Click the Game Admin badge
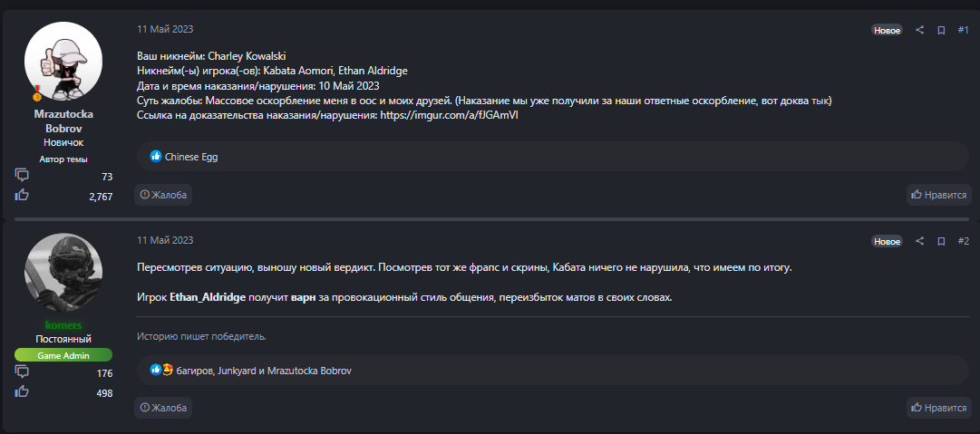 click(63, 355)
